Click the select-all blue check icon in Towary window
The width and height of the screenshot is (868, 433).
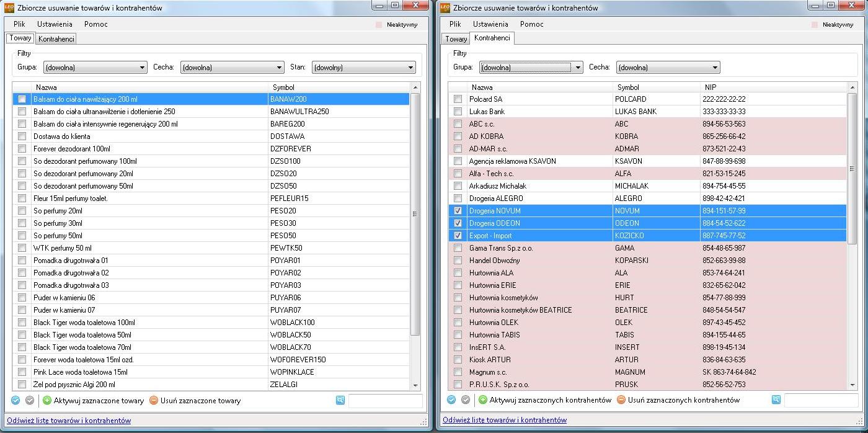coord(16,401)
